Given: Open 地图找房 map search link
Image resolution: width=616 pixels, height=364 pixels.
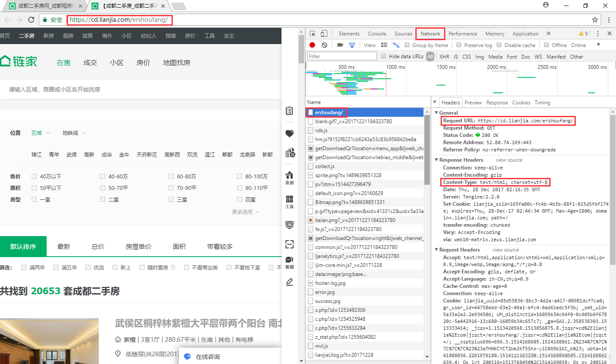Looking at the screenshot, I should coord(177,62).
